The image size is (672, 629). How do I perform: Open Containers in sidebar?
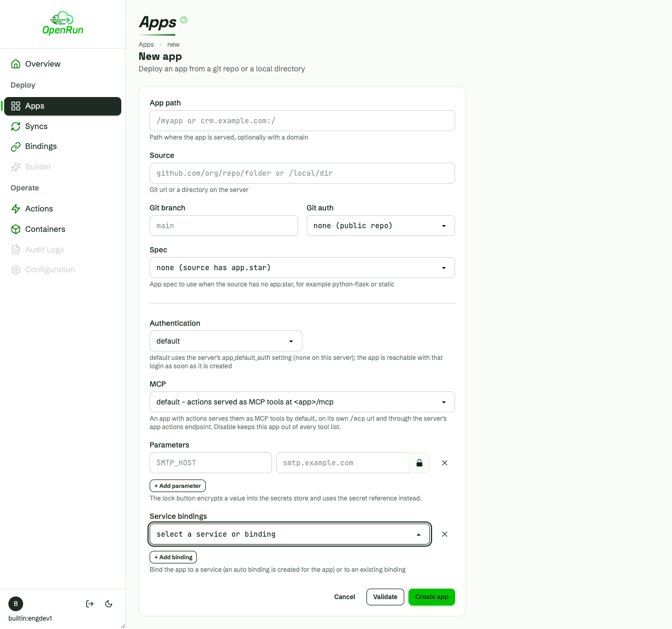coord(62,229)
